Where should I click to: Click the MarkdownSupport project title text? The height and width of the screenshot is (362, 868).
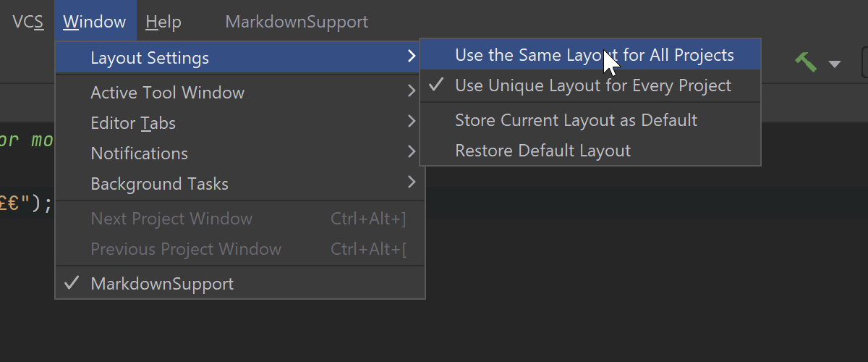(297, 22)
